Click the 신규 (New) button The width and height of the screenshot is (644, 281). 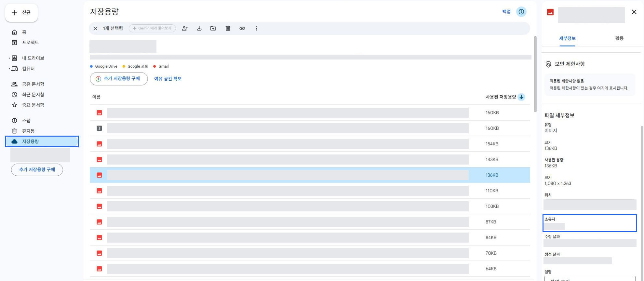[x=21, y=13]
